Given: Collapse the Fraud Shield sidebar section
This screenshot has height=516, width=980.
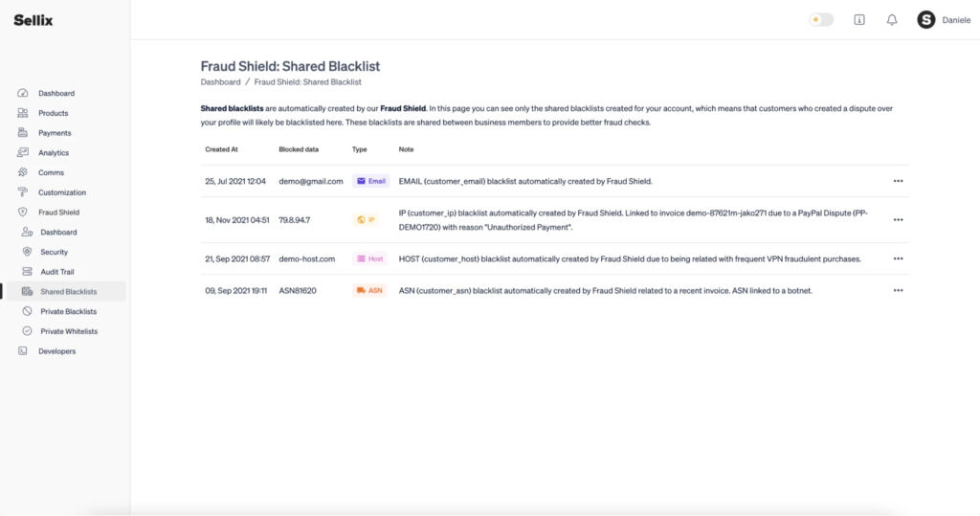Looking at the screenshot, I should point(58,212).
